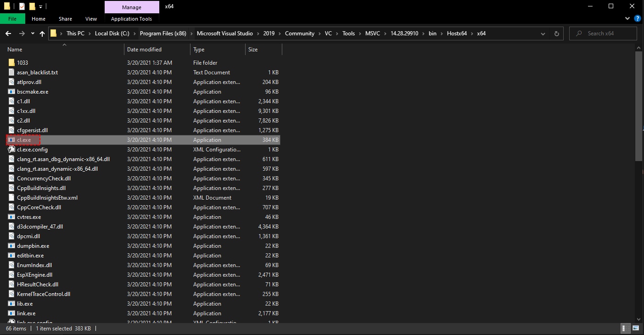Open the Application Tools tab

(131, 19)
